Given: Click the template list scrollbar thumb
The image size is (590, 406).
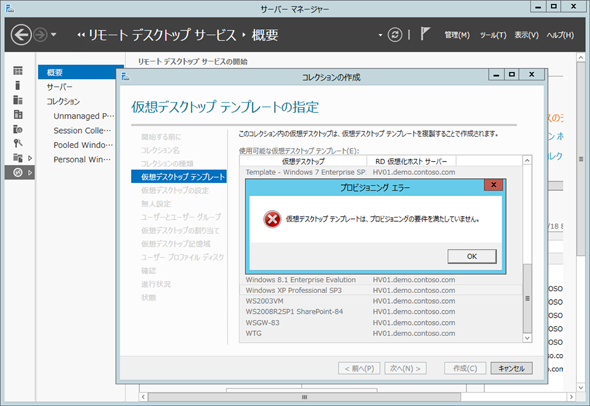Looking at the screenshot, I should [527, 298].
